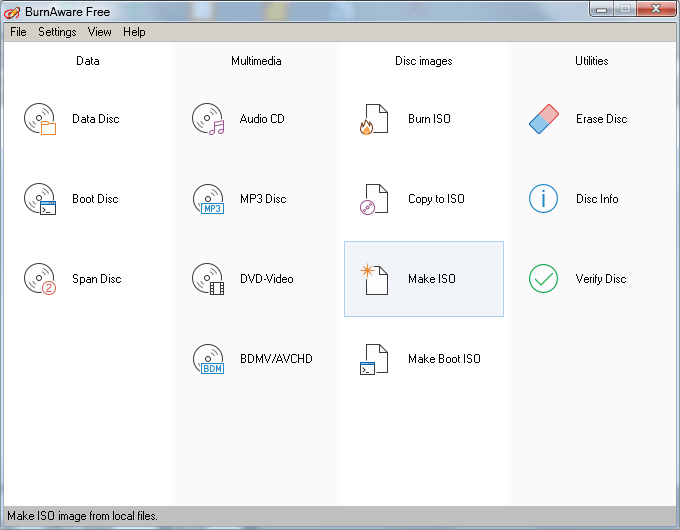Start BDMV/AVCHD via its label

coord(276,359)
